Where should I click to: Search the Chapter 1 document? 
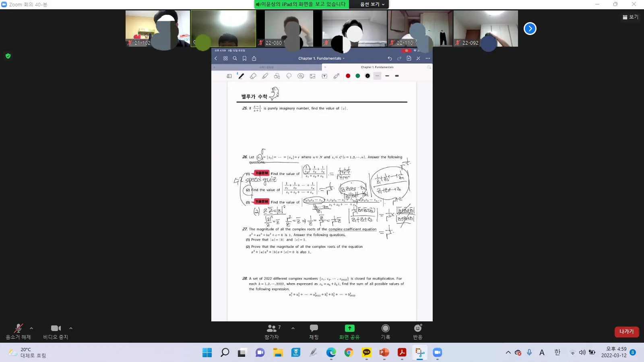[235, 58]
